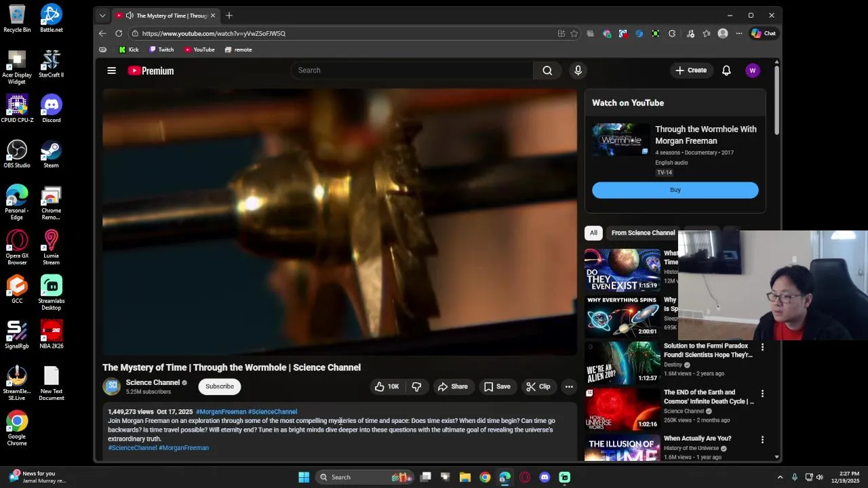Open the Windows Start menu
Screen dimensions: 868x488
(x=304, y=477)
